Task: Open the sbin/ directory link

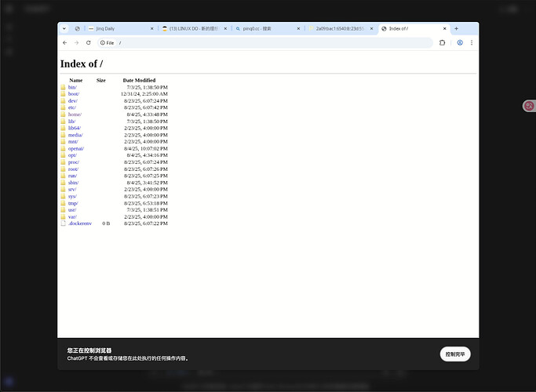Action: 73,183
